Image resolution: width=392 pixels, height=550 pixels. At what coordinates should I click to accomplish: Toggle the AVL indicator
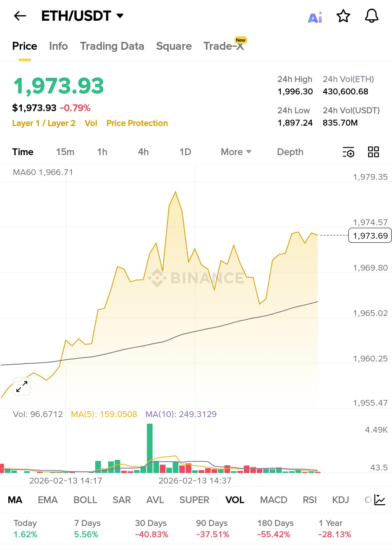155,500
